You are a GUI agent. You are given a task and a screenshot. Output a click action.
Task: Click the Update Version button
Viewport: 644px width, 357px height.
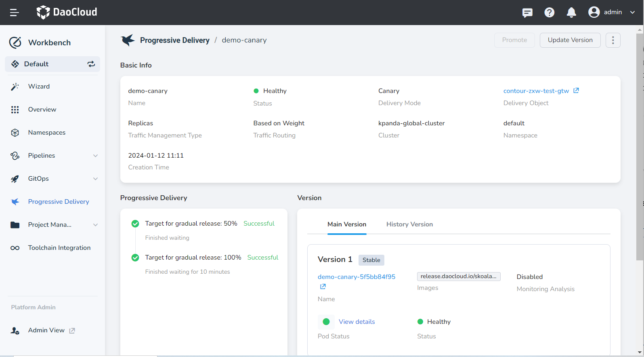point(570,40)
